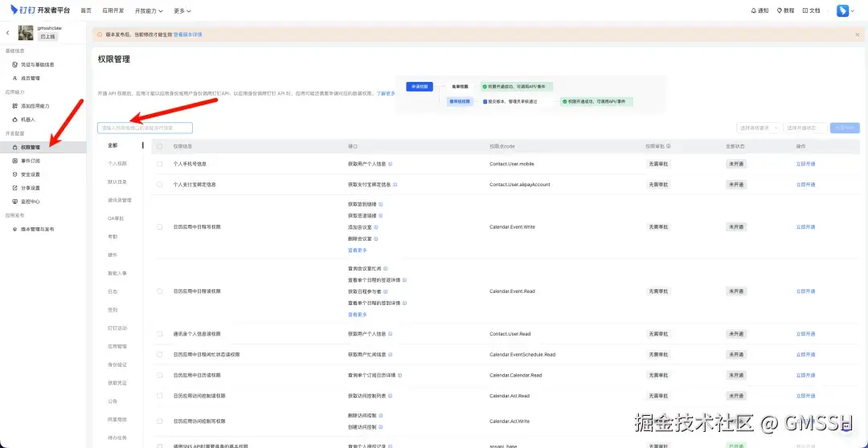This screenshot has height=448, width=868.
Task: Open doc icon next to 获取用户忙闲信息
Action: [x=391, y=355]
